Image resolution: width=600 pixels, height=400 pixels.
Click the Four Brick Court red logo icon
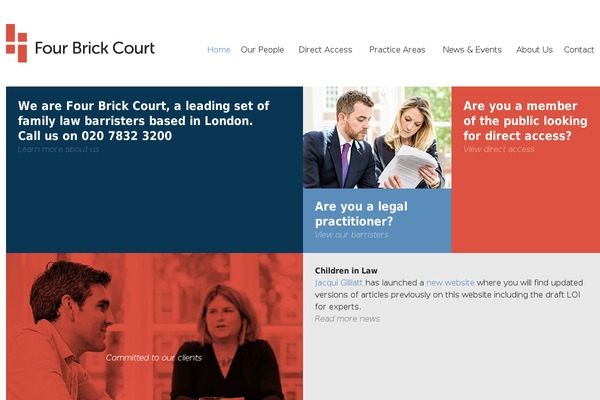[16, 43]
